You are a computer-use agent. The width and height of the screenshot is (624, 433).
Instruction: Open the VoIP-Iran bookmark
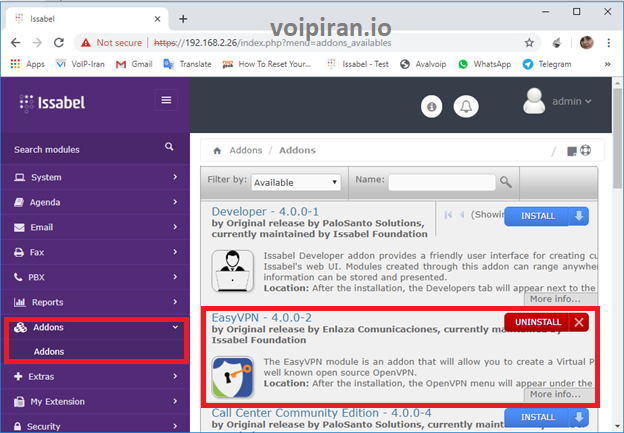80,64
